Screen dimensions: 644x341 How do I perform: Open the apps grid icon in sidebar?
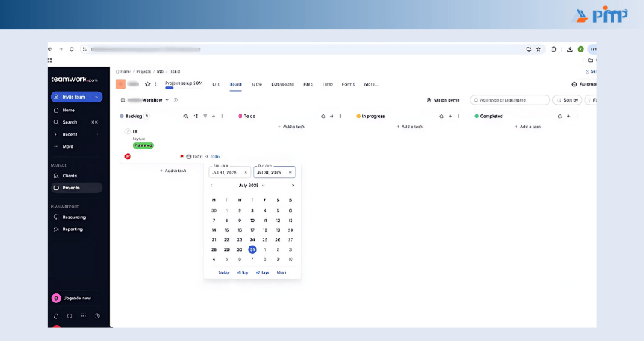click(83, 316)
